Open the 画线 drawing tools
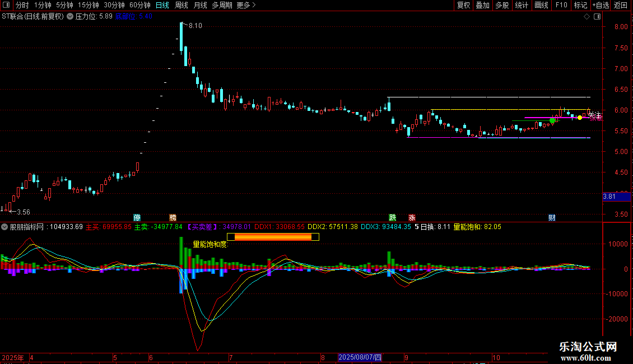 (x=542, y=5)
